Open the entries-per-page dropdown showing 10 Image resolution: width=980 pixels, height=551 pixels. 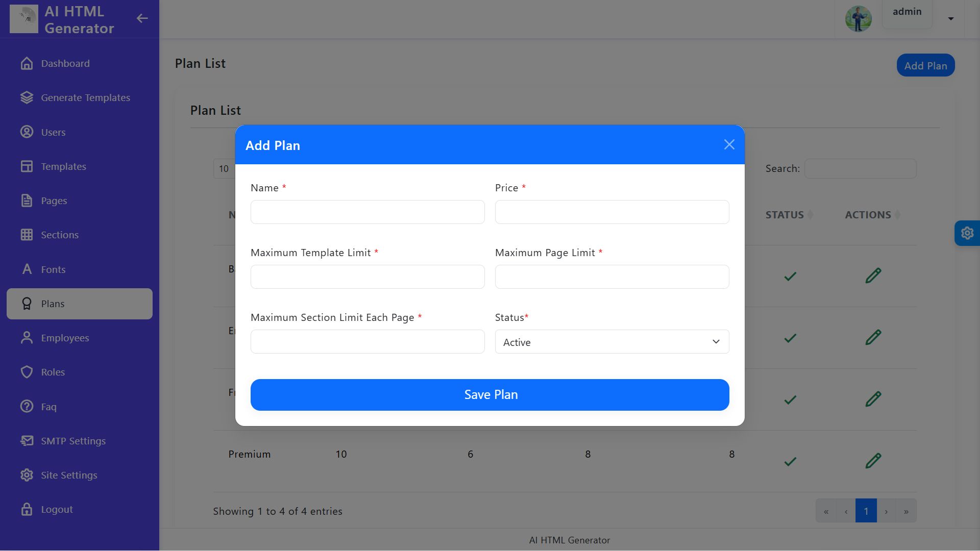[225, 169]
